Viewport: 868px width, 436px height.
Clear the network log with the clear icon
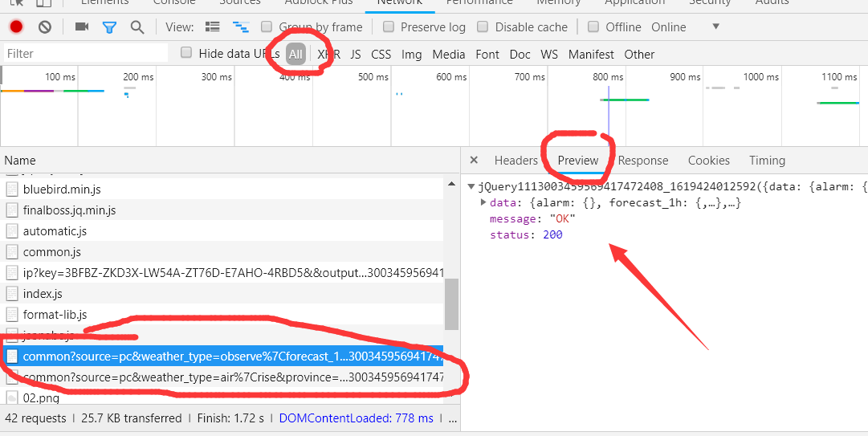click(45, 26)
